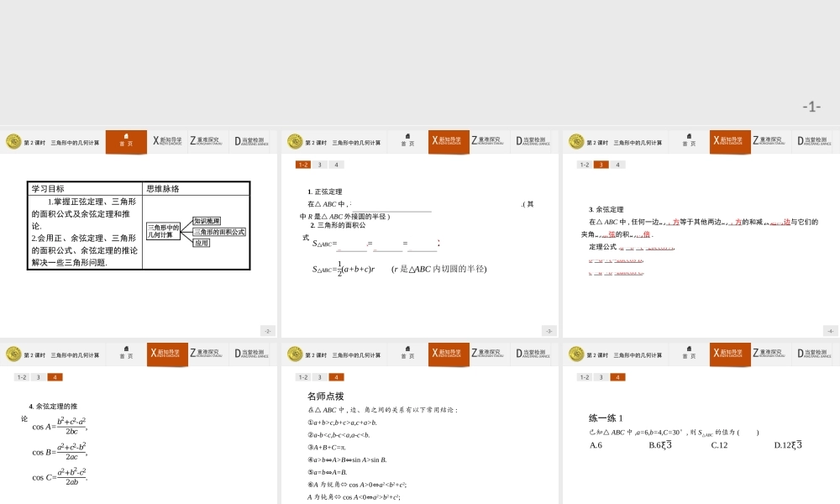The width and height of the screenshot is (840, 504).
Task: Click the gold logo emblem on the 练一练 slide
Action: point(575,354)
